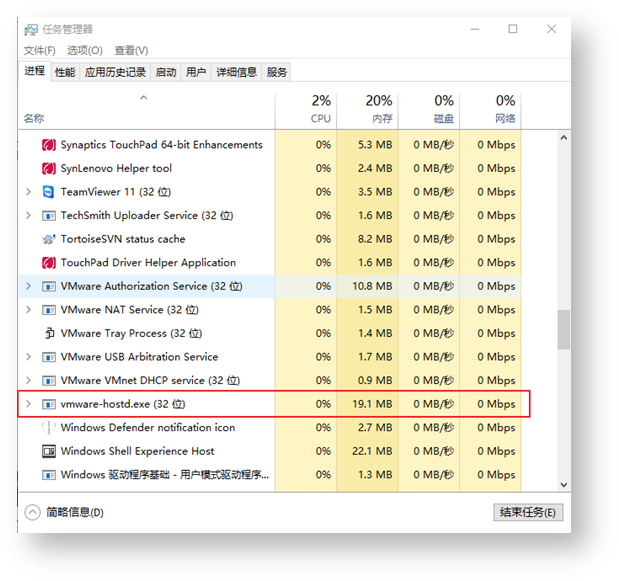
Task: Click the SynLenovo Helper tool icon
Action: coord(48,169)
